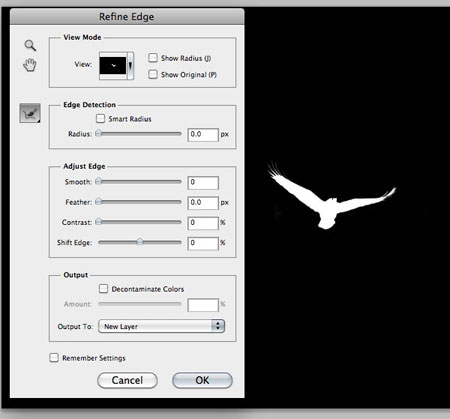Click the Smooth slider handle
The image size is (450, 419).
(x=99, y=181)
